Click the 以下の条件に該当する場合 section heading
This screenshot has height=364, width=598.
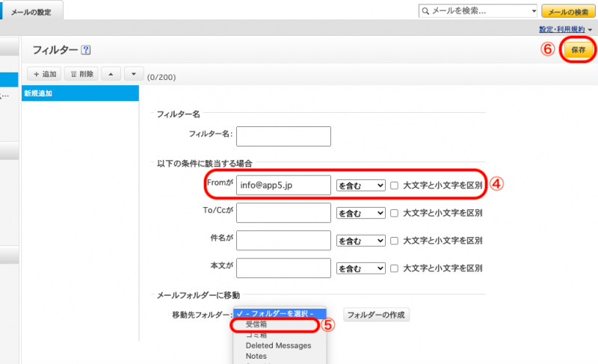[204, 164]
